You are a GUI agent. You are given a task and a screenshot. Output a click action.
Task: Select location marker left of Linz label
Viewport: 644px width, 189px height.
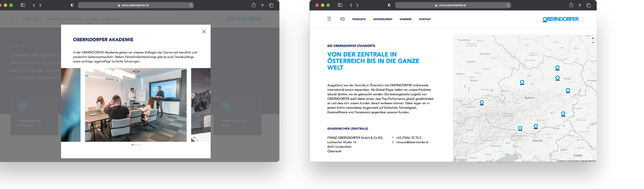pyautogui.click(x=522, y=82)
